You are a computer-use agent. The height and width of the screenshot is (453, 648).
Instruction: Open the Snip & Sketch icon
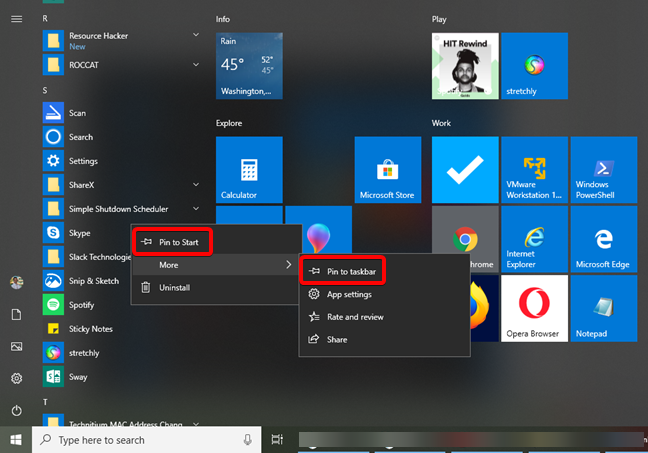53,281
